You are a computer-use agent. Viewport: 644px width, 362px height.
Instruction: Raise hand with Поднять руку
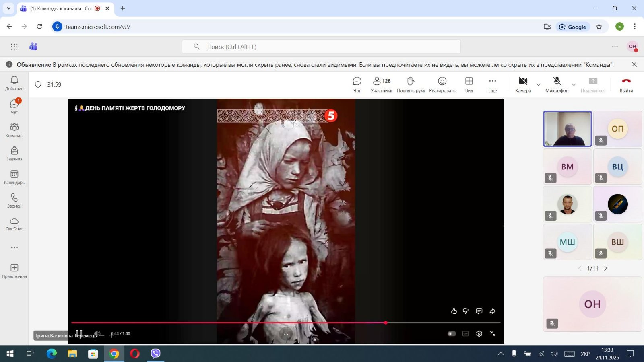click(x=411, y=84)
